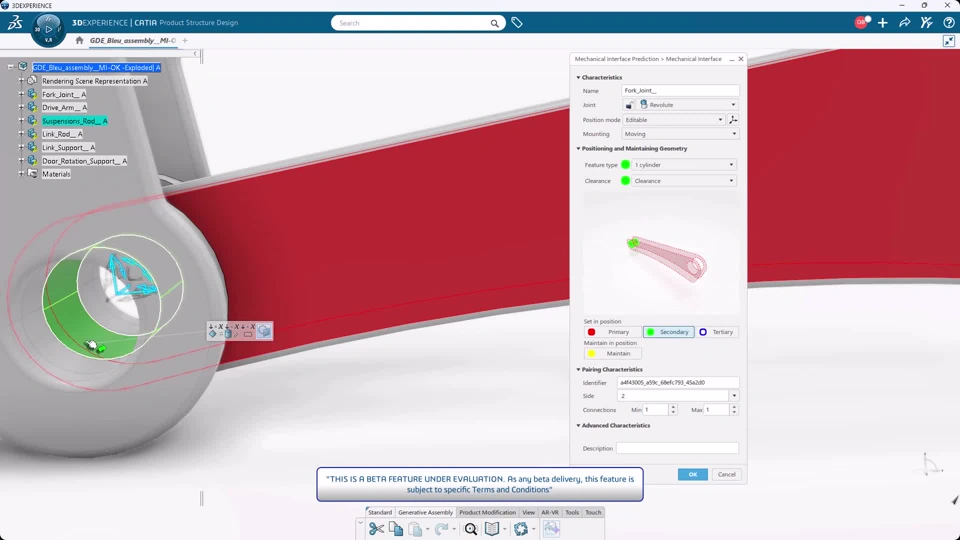960x540 pixels.
Task: Click the home icon beside the tab
Action: click(79, 40)
